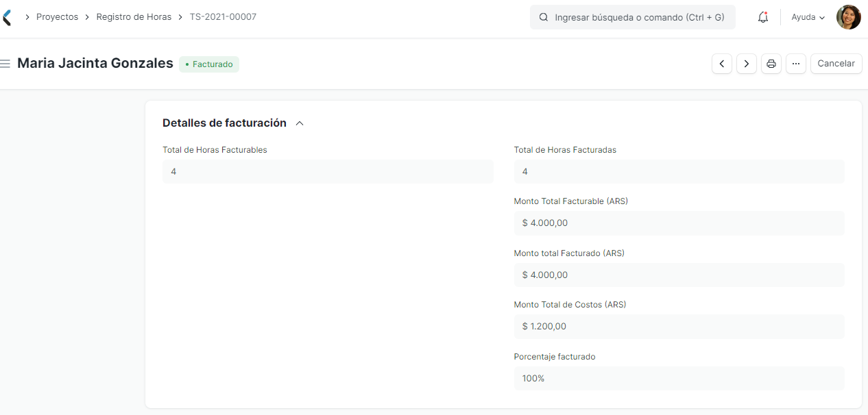The height and width of the screenshot is (415, 868).
Task: Click the Total de Horas Facturables label
Action: pos(215,150)
